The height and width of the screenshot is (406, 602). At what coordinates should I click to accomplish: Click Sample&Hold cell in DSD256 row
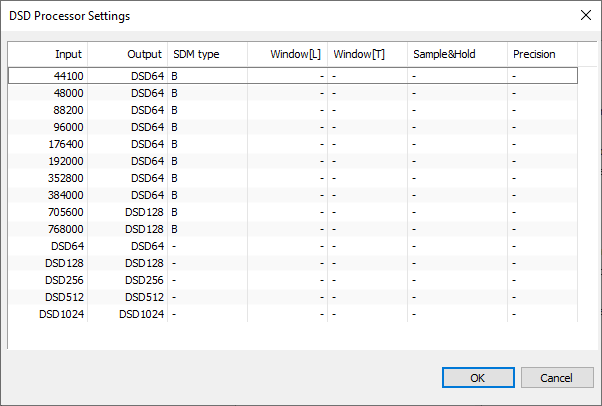pos(457,280)
